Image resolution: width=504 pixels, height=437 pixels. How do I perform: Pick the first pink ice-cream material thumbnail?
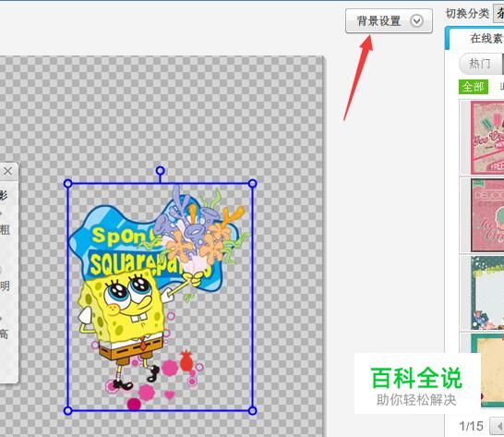point(487,138)
